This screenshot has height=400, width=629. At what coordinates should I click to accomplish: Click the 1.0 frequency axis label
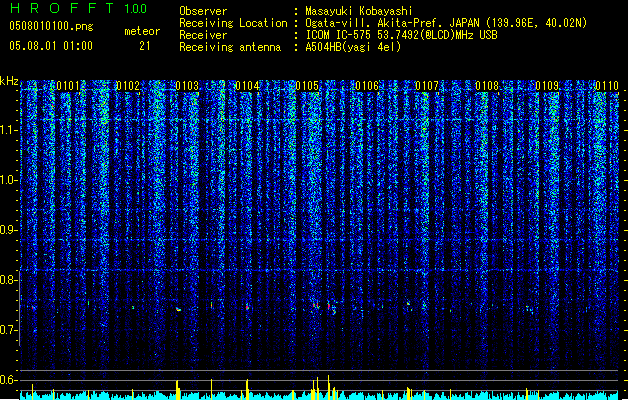pos(8,180)
